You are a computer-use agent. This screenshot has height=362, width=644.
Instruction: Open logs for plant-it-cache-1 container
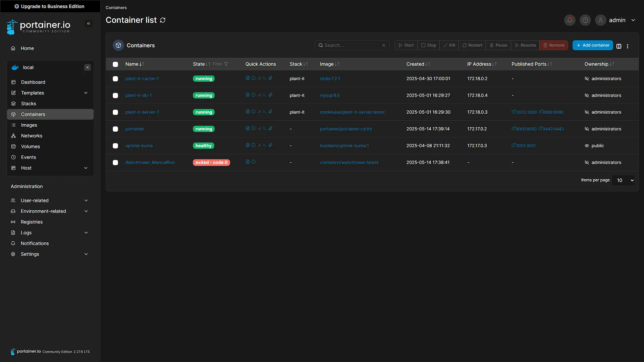click(x=248, y=78)
